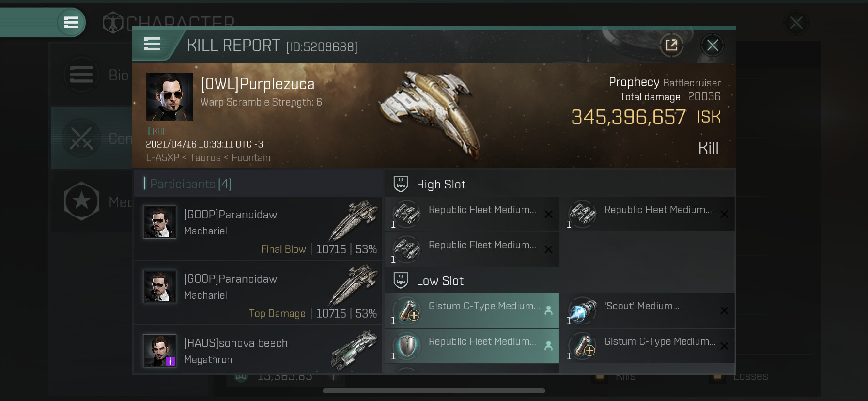
Task: Tap the Low Slot section icon
Action: click(401, 280)
